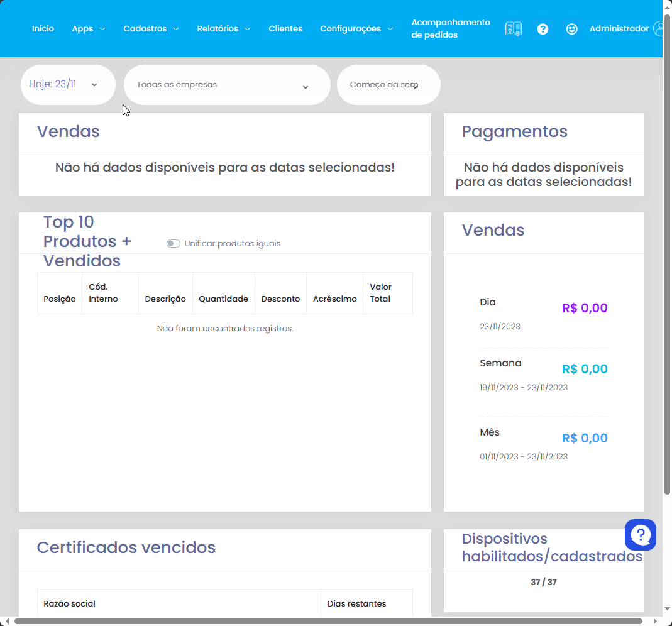Click the Certificados vencidos heading
Viewport: 672px width, 626px height.
(x=126, y=547)
